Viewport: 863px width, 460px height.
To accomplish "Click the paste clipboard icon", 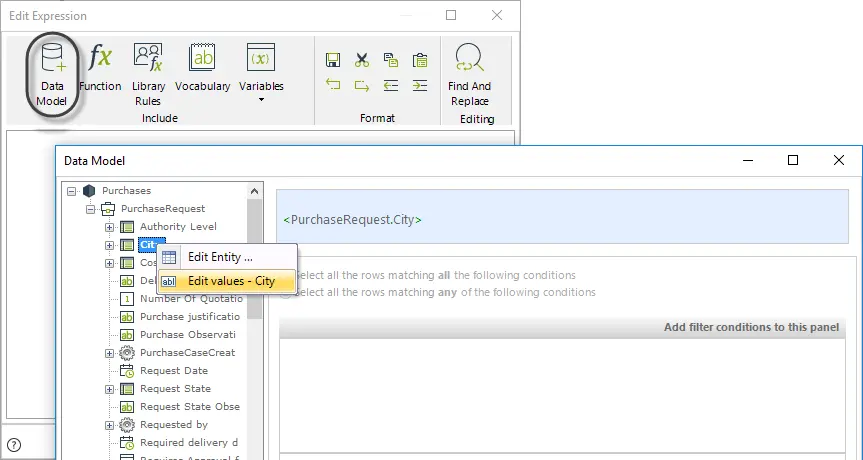I will pyautogui.click(x=420, y=60).
